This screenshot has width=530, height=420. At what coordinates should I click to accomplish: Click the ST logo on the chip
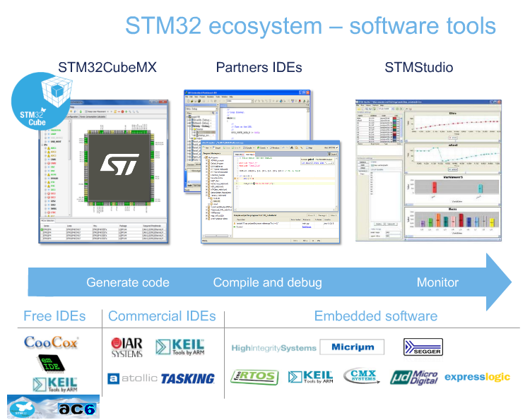[119, 164]
